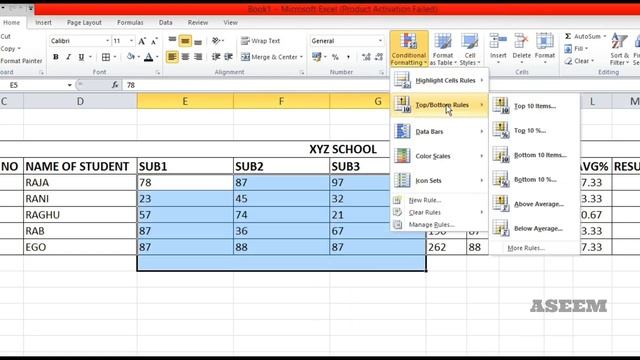This screenshot has width=640, height=360.
Task: Open Data Bars submenu
Action: pos(439,131)
